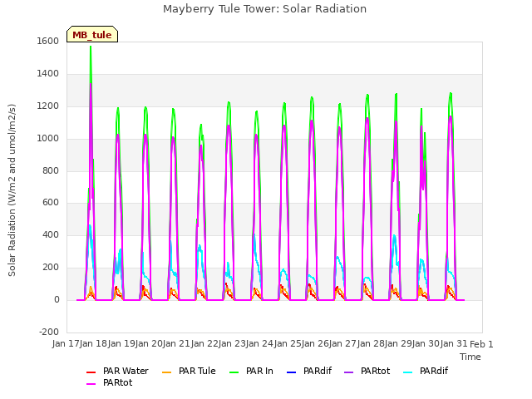Toggle the cyan PARdif legend entry
Screen dimensions: 532x399
[x=426, y=372]
